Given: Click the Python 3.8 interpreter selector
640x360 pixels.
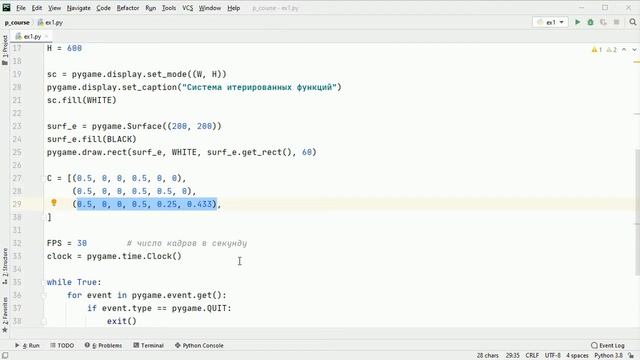Looking at the screenshot, I should [608, 356].
